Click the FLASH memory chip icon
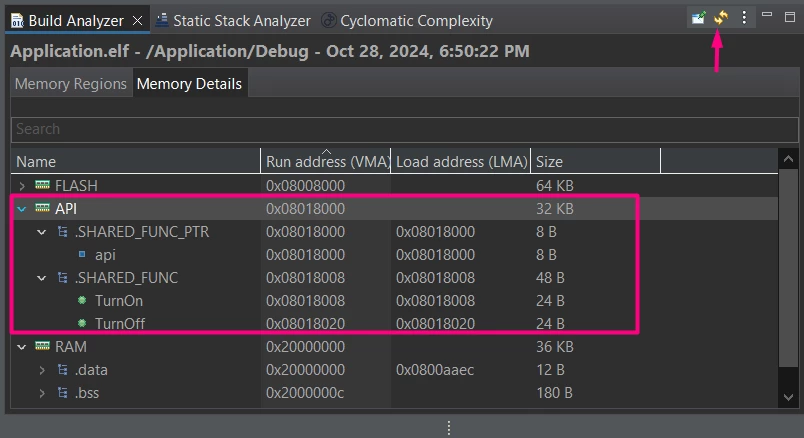 (43, 185)
